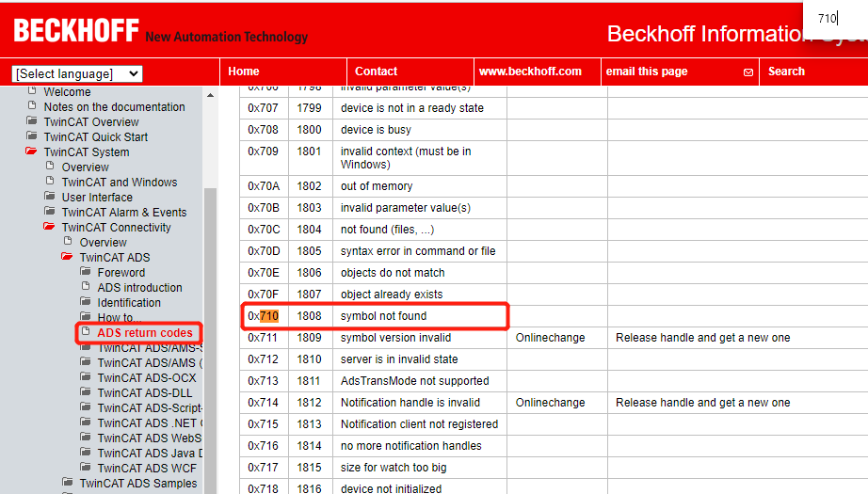Click the find box containing 710
The image size is (868, 494).
[x=835, y=18]
